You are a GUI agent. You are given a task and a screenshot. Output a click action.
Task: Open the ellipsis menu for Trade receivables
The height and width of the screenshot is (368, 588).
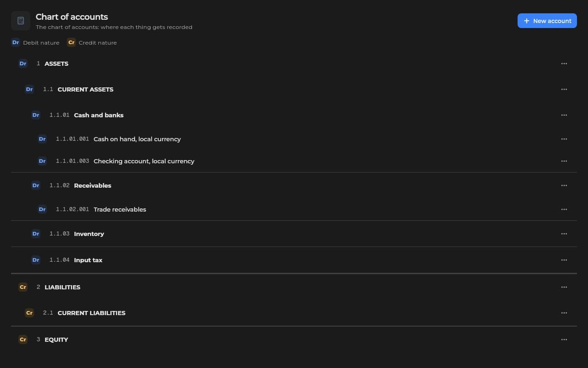coord(564,209)
